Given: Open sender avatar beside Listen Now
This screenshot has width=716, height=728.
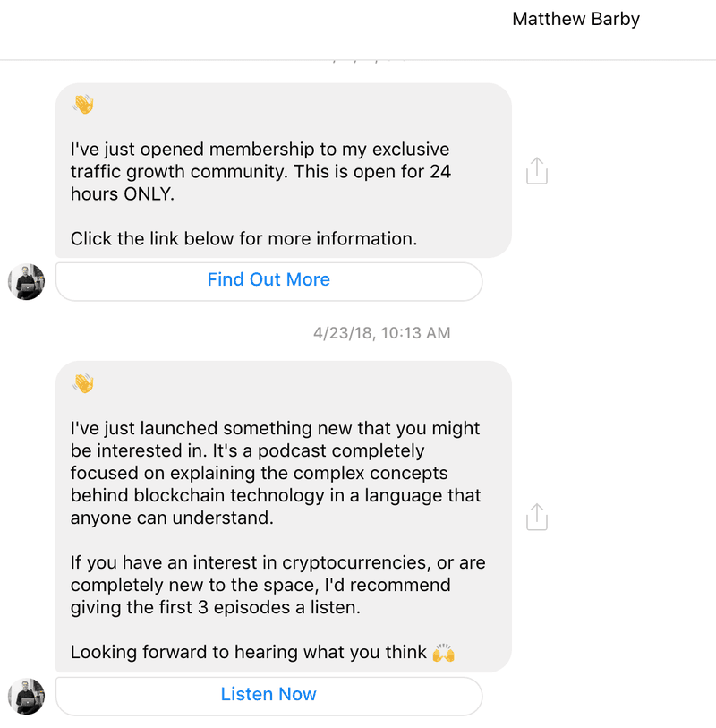Looking at the screenshot, I should tap(27, 697).
